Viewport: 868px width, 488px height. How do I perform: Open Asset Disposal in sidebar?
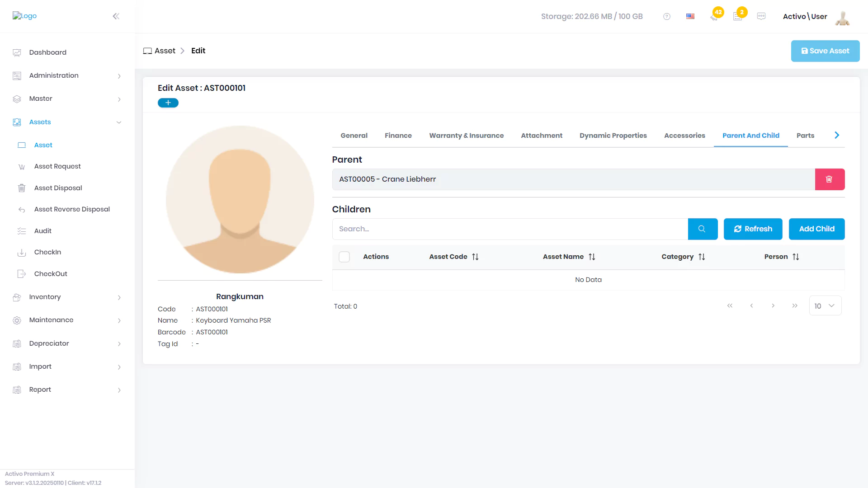58,188
